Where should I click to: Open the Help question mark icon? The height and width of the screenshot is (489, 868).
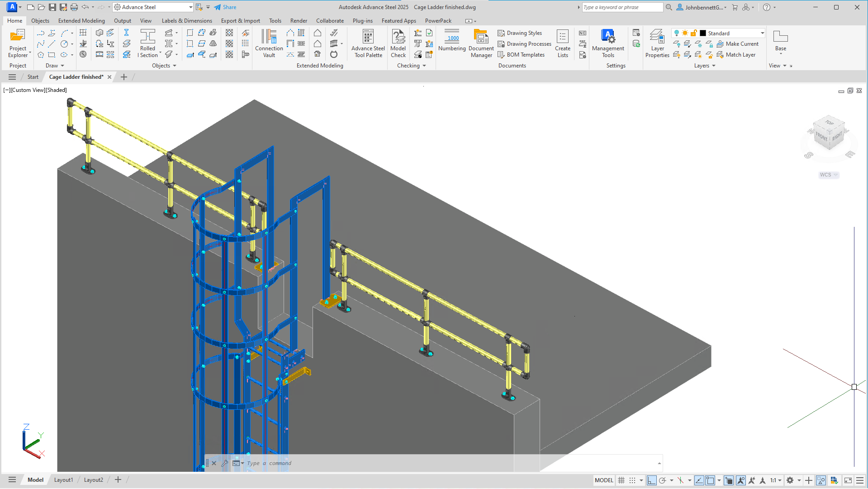point(767,7)
